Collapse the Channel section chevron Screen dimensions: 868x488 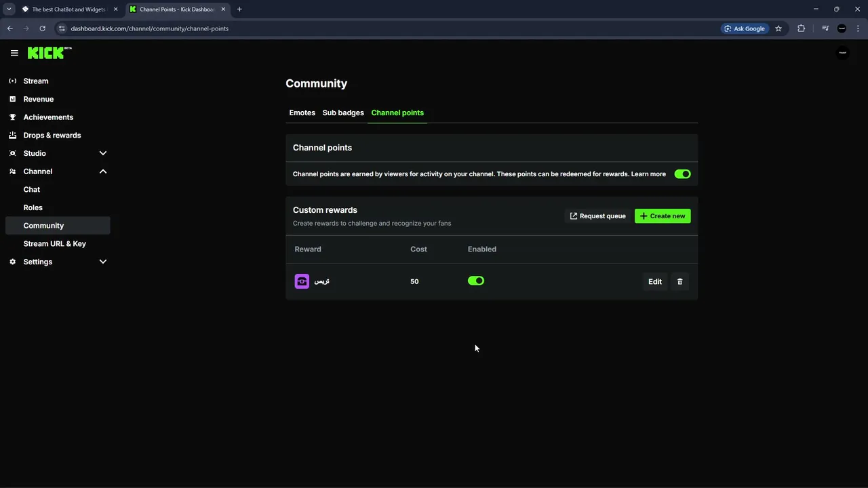(x=103, y=171)
